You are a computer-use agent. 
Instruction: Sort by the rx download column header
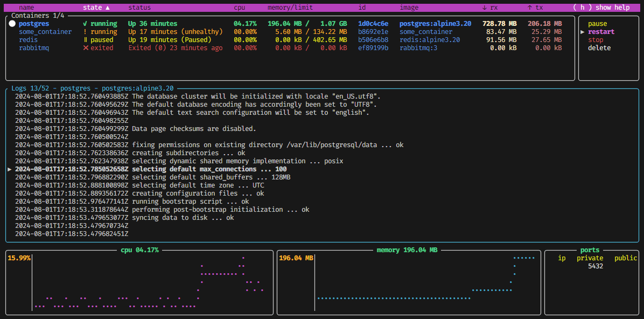click(x=489, y=8)
